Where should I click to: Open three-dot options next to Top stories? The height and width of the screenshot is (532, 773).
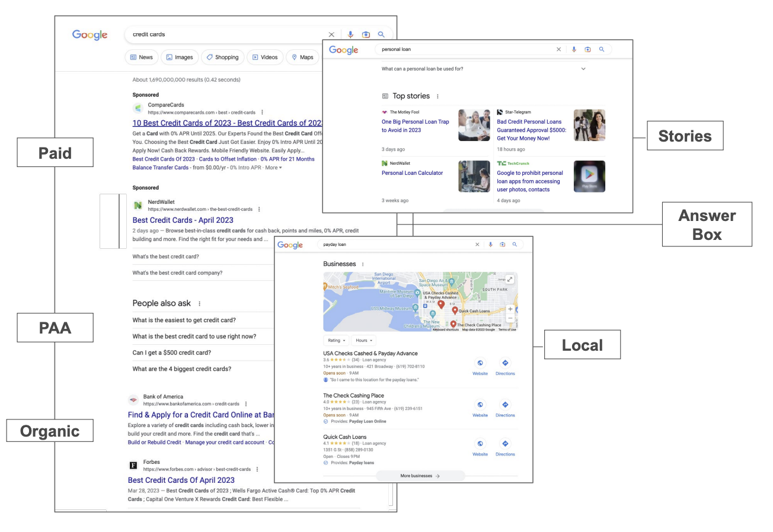click(438, 96)
